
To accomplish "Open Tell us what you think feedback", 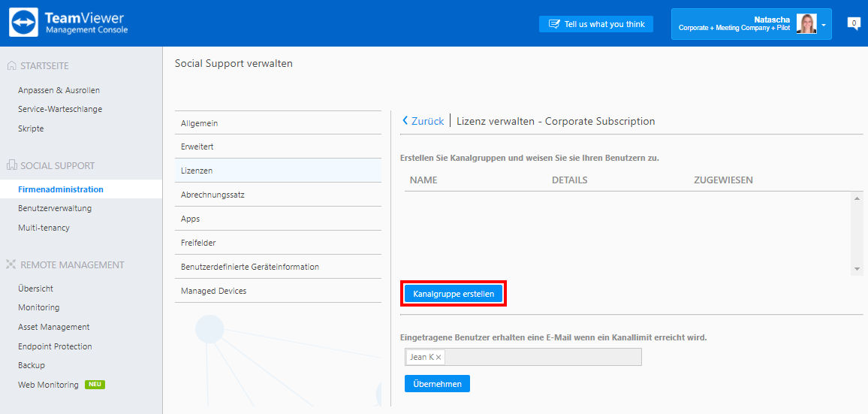I will tap(596, 24).
